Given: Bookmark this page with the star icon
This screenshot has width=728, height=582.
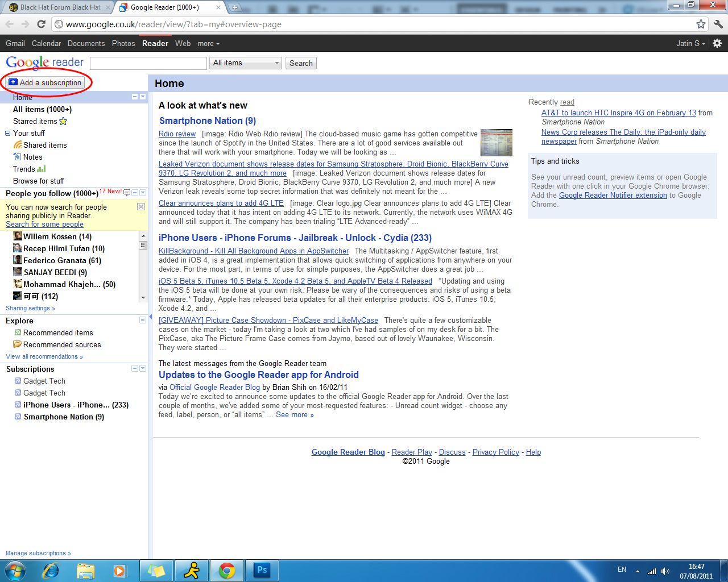Looking at the screenshot, I should (701, 24).
